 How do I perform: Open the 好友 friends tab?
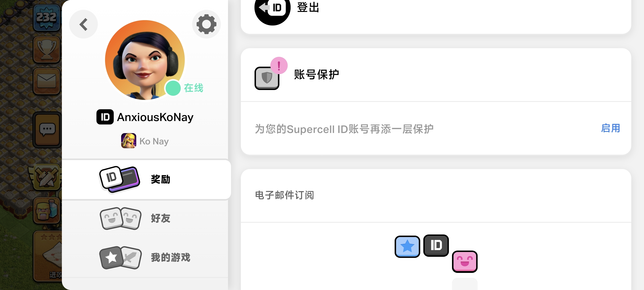[145, 219]
